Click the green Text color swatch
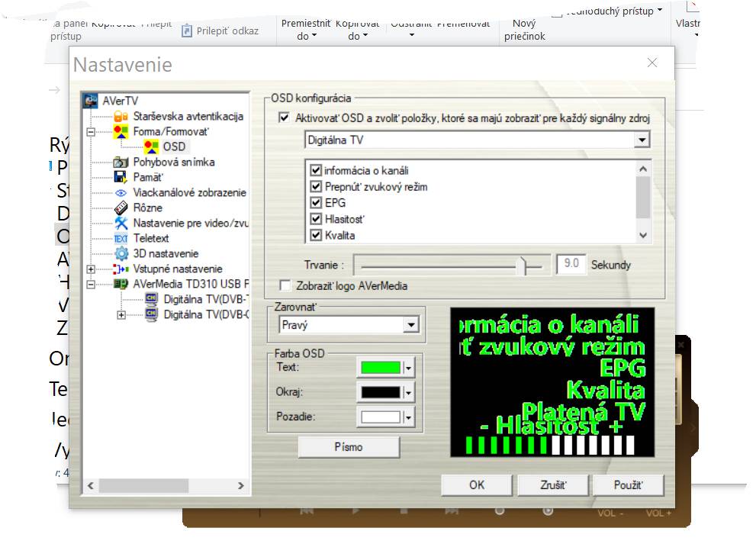The height and width of the screenshot is (560, 756). 381,368
